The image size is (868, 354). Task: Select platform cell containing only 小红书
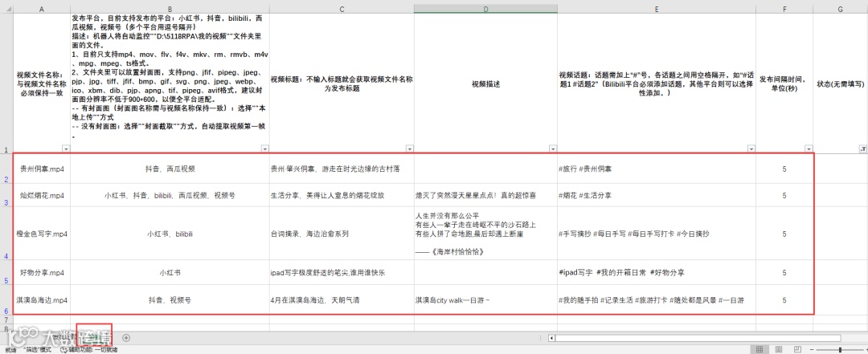170,272
